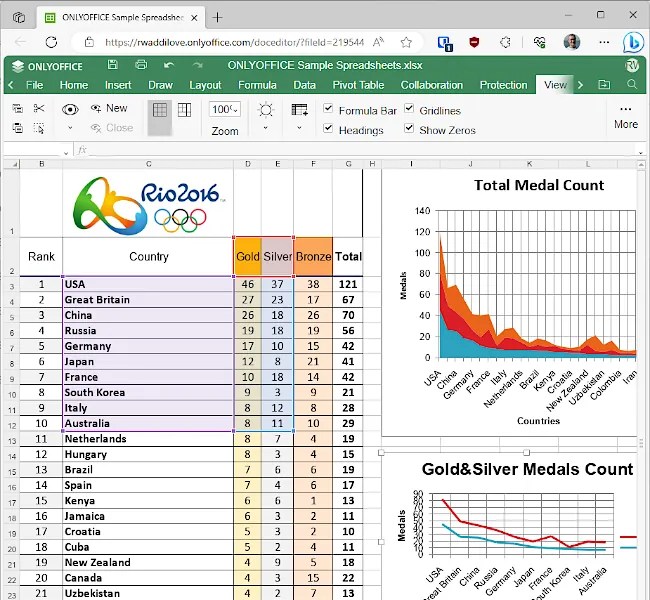Open the browser profile picture
650x600 pixels.
click(572, 42)
